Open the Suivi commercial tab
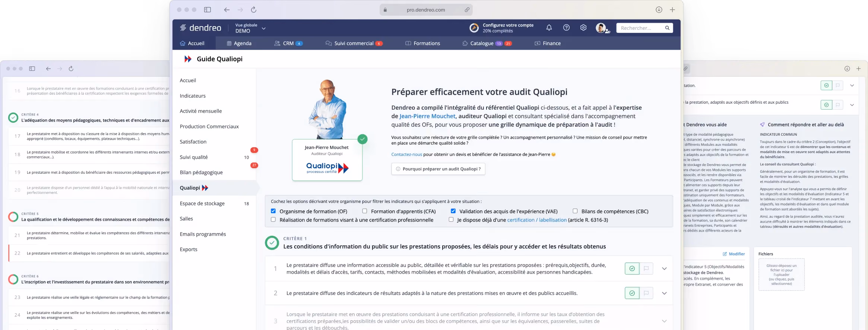The image size is (868, 330). [x=354, y=43]
